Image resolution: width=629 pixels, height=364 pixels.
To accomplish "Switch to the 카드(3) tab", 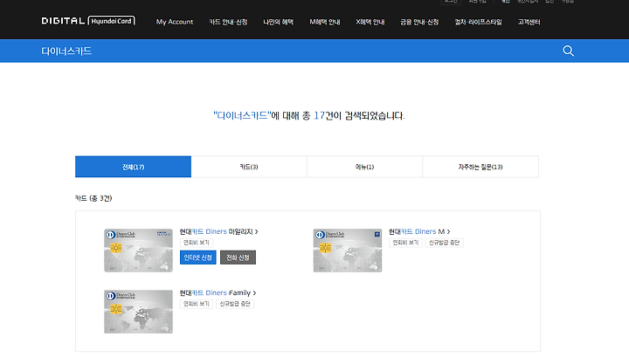I will [249, 167].
